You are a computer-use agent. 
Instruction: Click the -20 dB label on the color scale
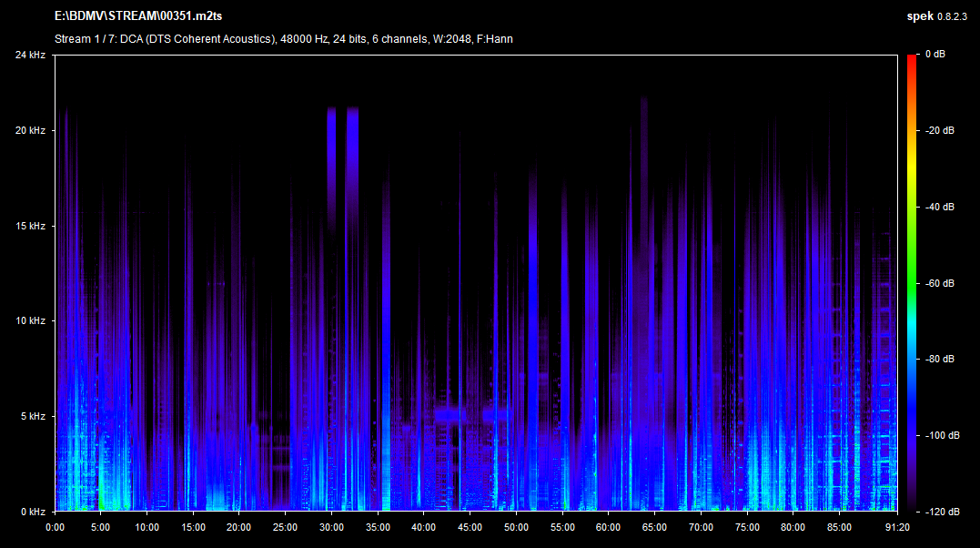coord(939,131)
